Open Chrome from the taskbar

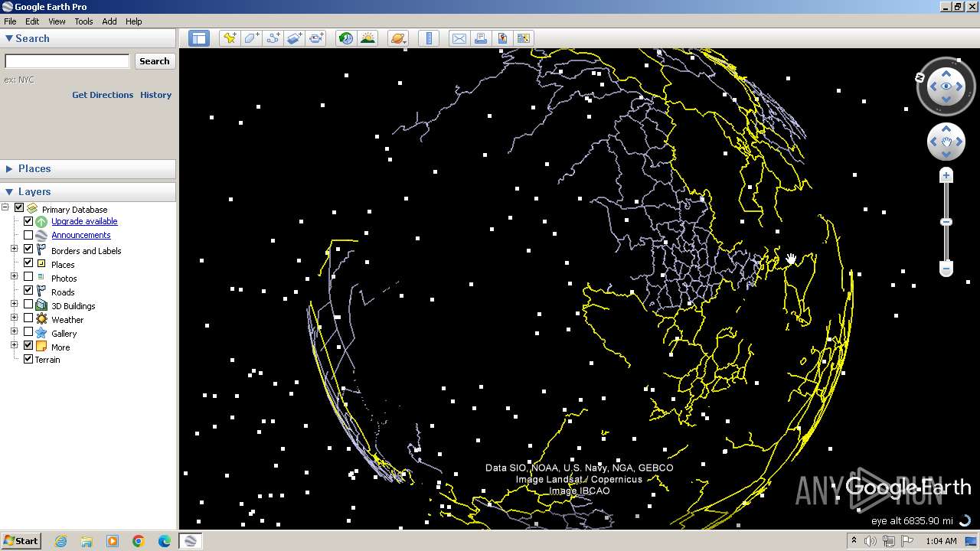(x=139, y=541)
